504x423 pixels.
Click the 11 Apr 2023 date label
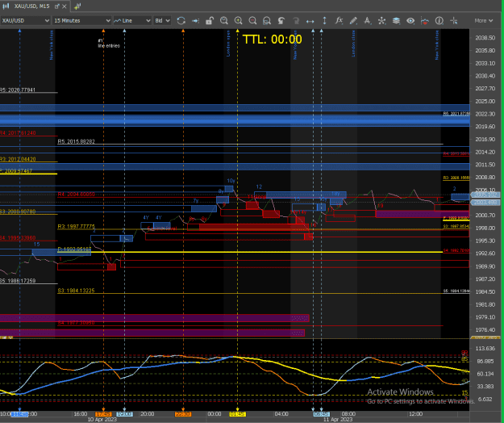pos(338,420)
